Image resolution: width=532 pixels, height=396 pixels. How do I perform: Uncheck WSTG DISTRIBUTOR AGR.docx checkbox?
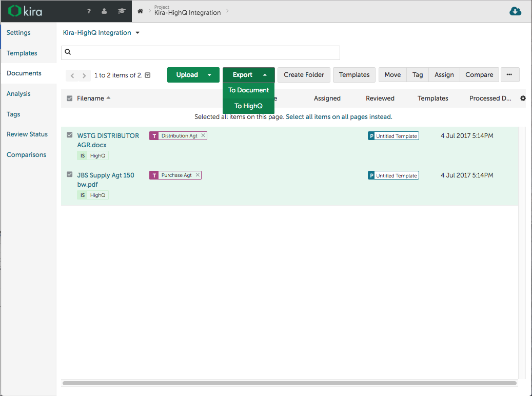point(70,135)
